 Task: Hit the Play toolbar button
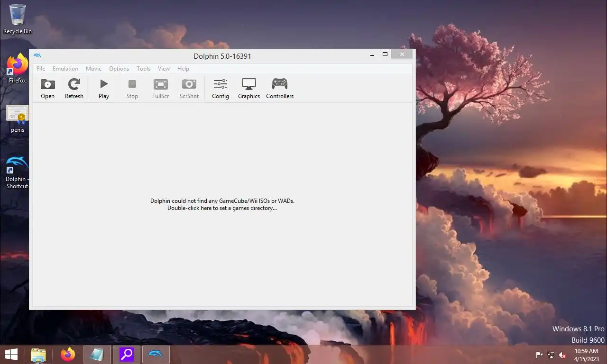[x=104, y=89]
